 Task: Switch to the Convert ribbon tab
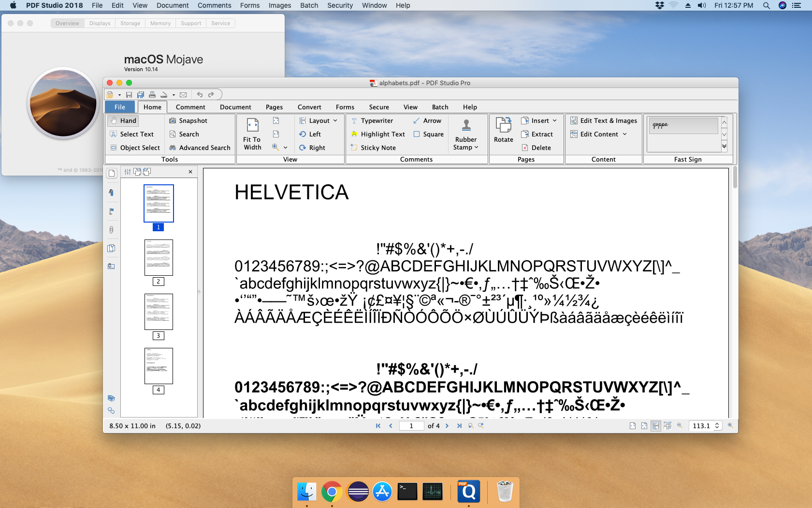[309, 107]
